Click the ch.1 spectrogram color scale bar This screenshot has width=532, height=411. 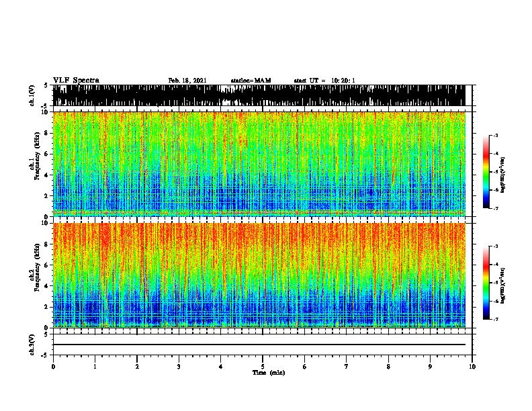[x=486, y=172]
